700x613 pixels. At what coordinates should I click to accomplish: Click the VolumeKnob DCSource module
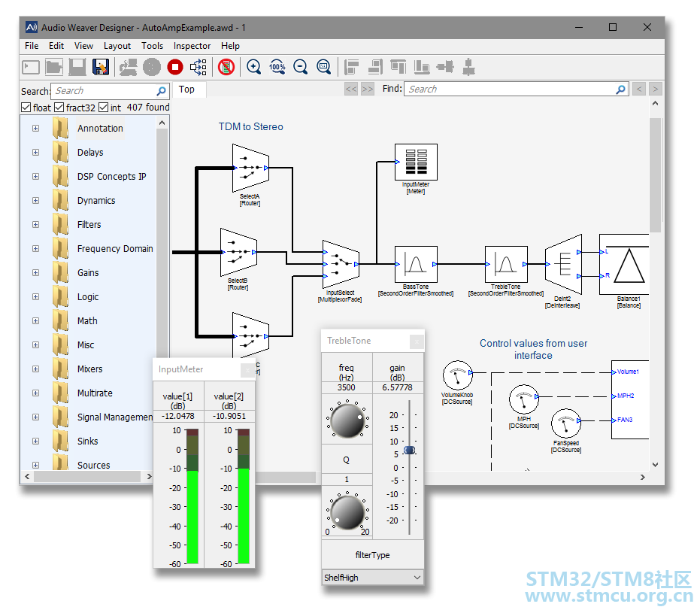pyautogui.click(x=457, y=375)
